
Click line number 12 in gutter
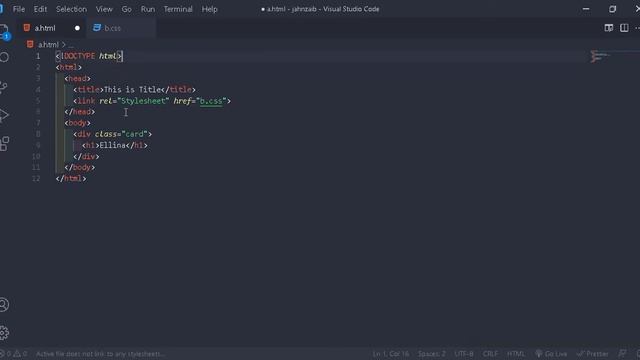point(36,178)
